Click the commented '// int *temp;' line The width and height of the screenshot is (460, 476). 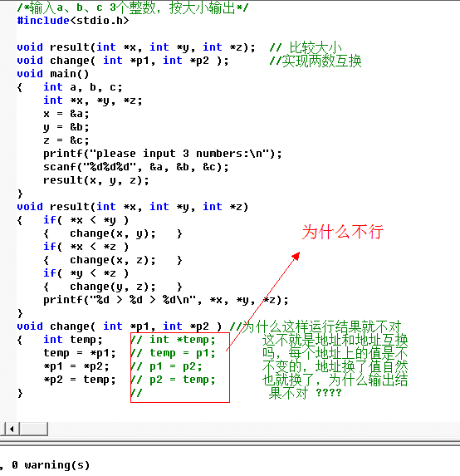click(x=173, y=340)
